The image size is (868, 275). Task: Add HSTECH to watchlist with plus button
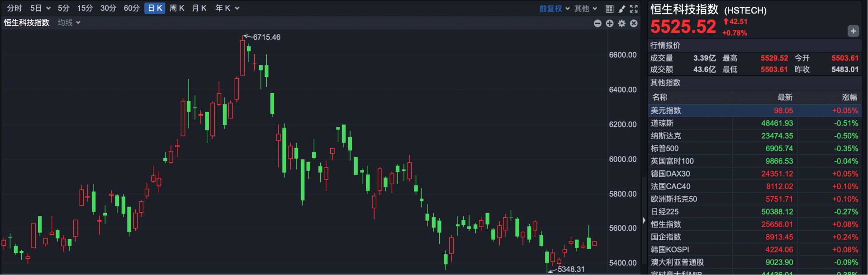[853, 31]
